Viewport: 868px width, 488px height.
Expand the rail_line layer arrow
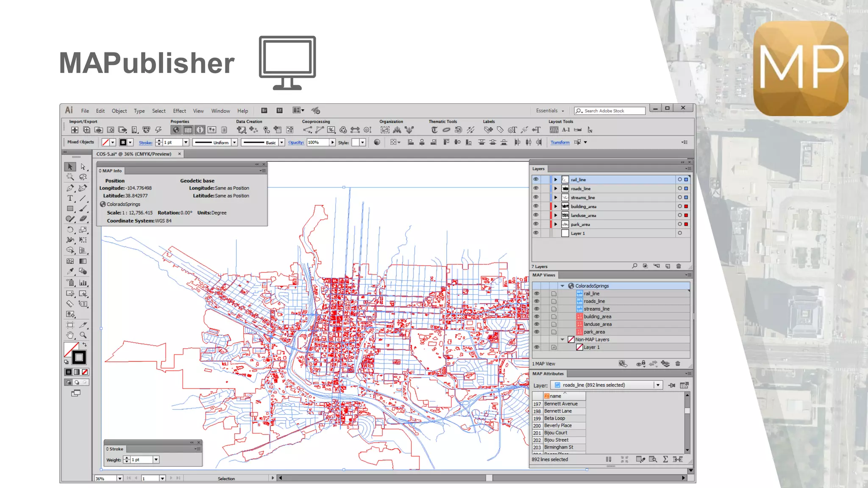556,180
